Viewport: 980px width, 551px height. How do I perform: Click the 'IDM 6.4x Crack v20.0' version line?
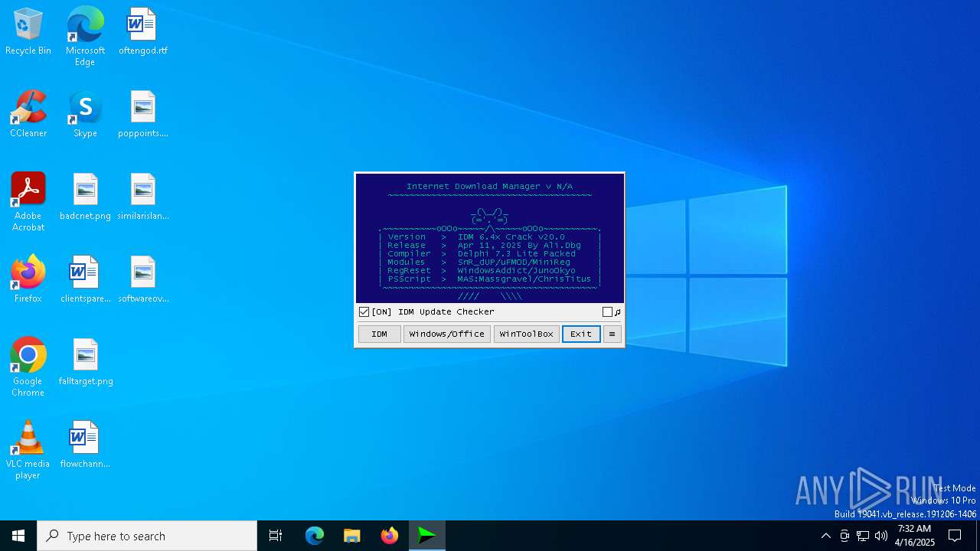click(x=511, y=237)
